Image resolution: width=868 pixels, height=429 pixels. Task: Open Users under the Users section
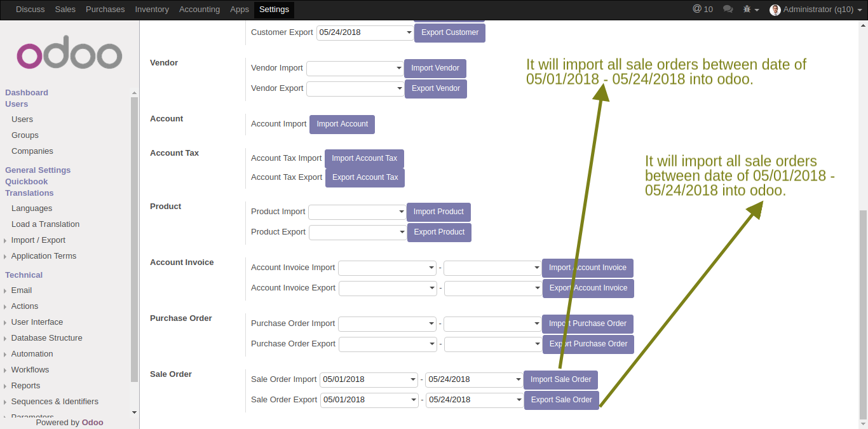coord(22,119)
